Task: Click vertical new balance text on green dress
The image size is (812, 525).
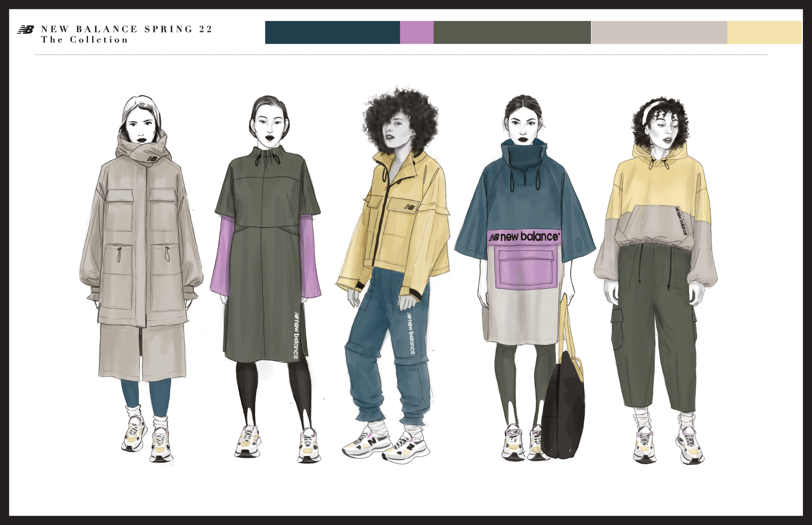Action: pos(296,335)
